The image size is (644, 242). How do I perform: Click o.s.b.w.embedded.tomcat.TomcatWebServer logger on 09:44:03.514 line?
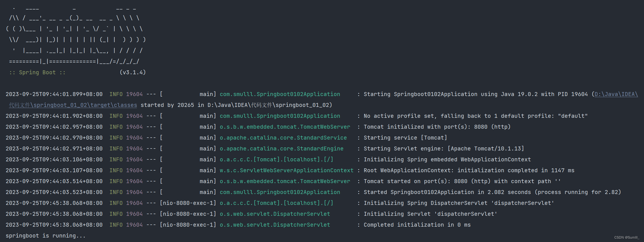[x=285, y=181]
